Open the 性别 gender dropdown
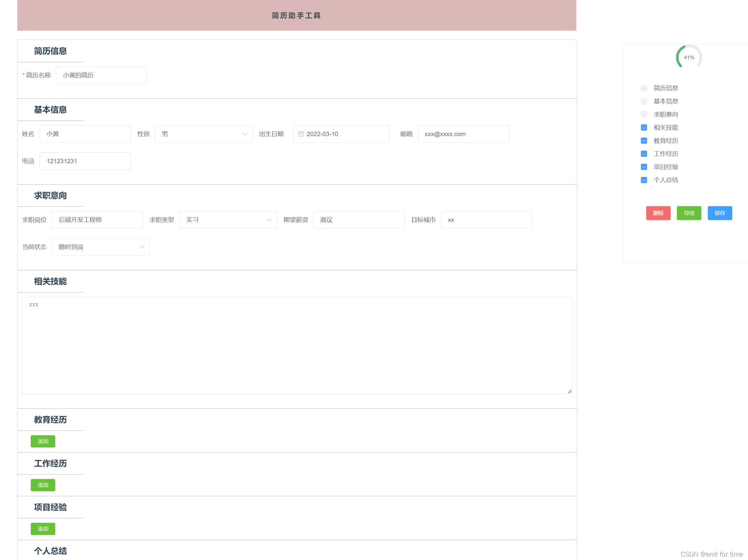 (203, 134)
